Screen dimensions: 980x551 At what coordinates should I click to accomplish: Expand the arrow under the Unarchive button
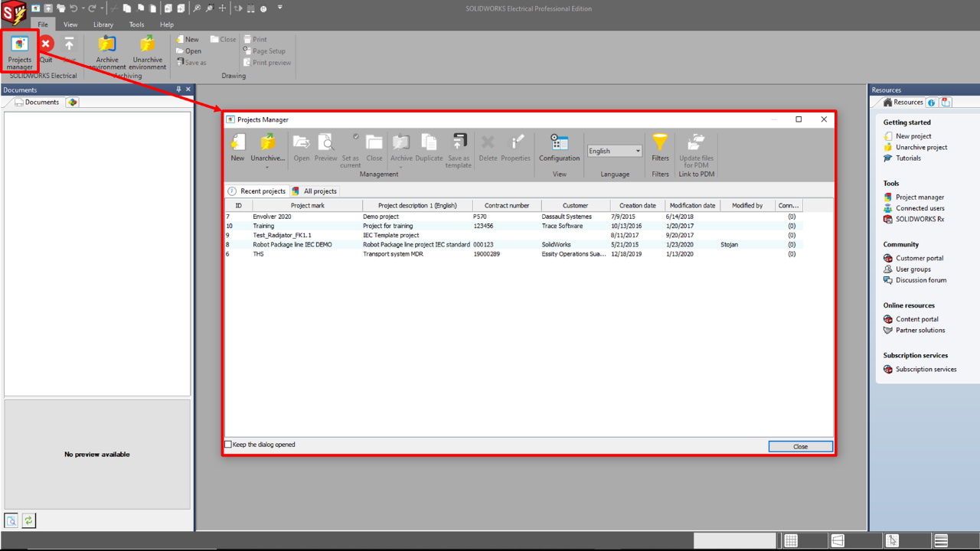point(267,167)
